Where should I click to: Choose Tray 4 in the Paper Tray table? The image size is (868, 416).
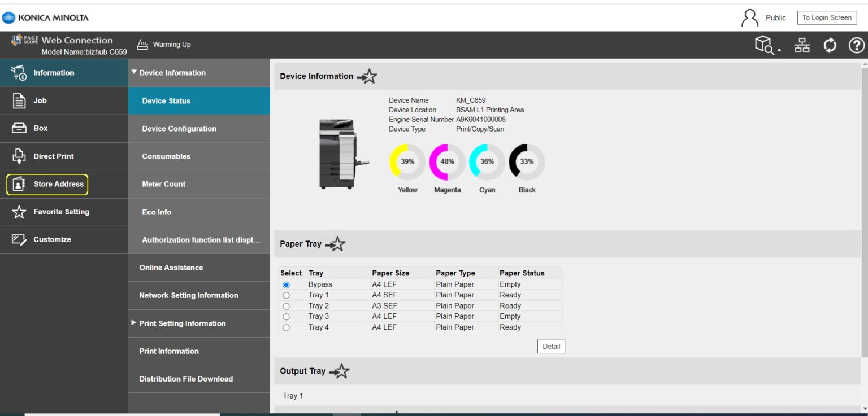pos(286,327)
